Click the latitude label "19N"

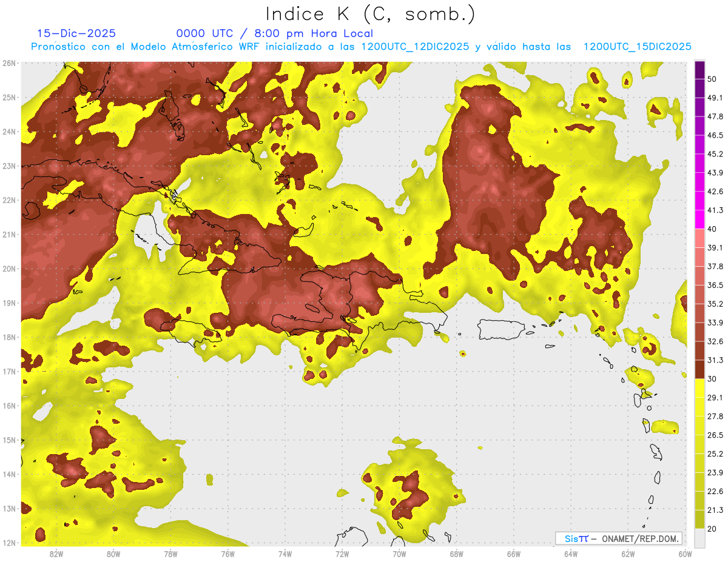(9, 303)
